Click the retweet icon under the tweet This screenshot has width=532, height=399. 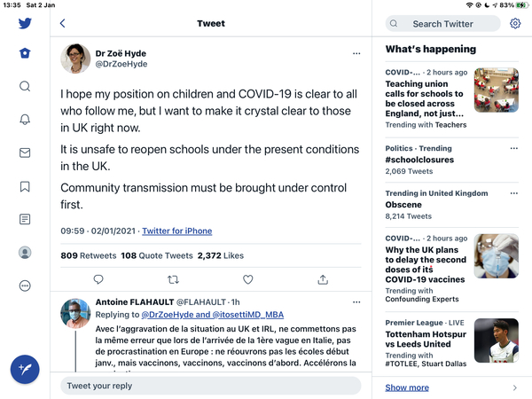173,279
